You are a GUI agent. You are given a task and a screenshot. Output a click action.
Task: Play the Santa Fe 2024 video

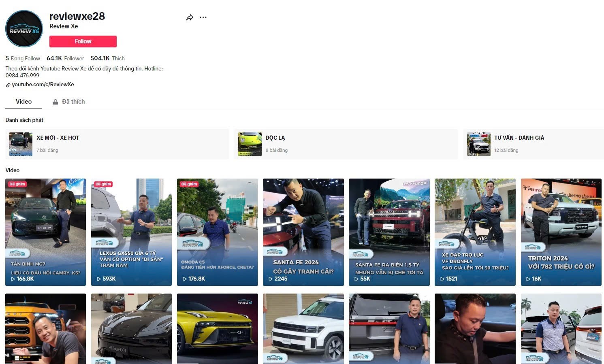click(303, 232)
